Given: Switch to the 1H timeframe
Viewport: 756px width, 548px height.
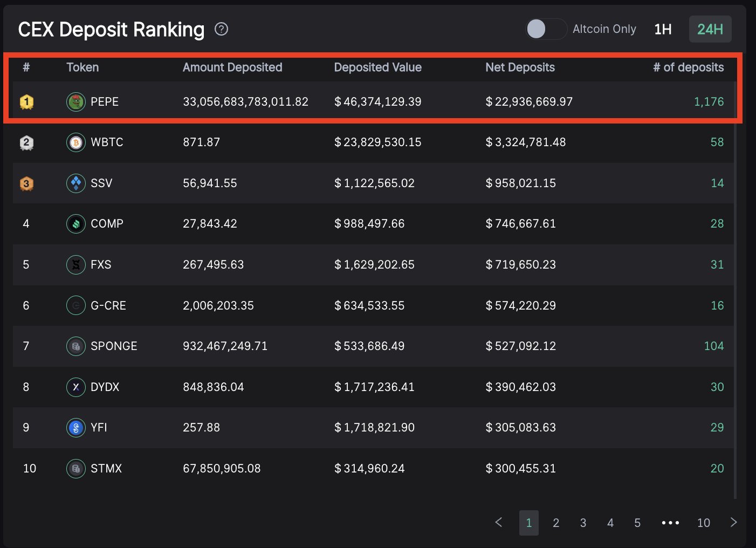Looking at the screenshot, I should 663,29.
